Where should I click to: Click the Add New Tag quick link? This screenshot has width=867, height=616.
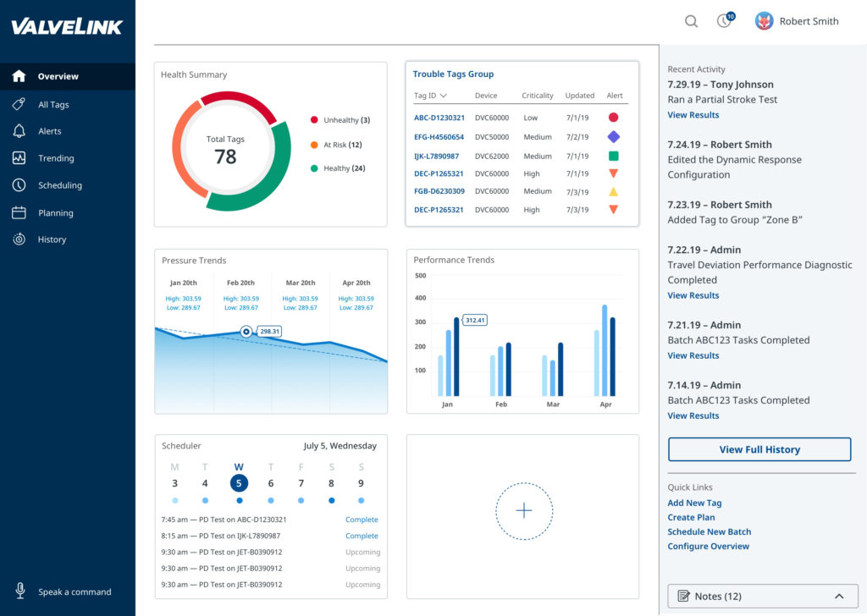[x=694, y=503]
